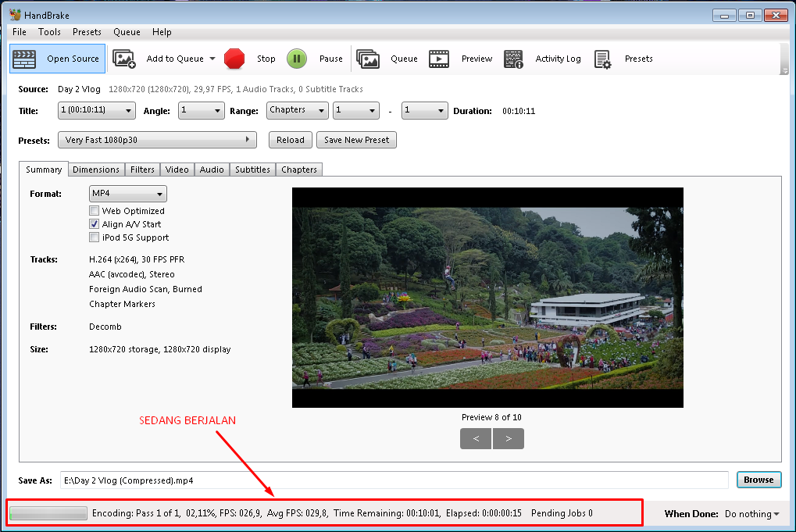796x532 pixels.
Task: Switch to the Audio tab
Action: pos(212,170)
